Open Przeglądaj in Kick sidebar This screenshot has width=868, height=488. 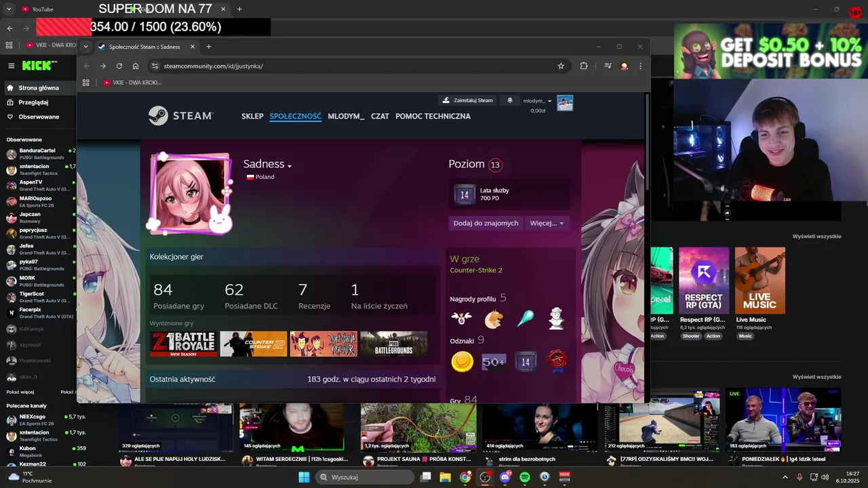(x=33, y=102)
